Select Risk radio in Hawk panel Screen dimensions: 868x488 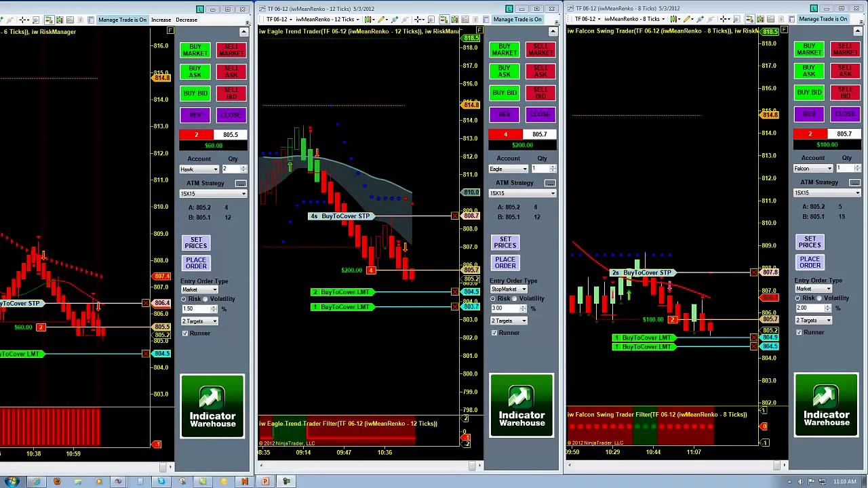tap(184, 299)
